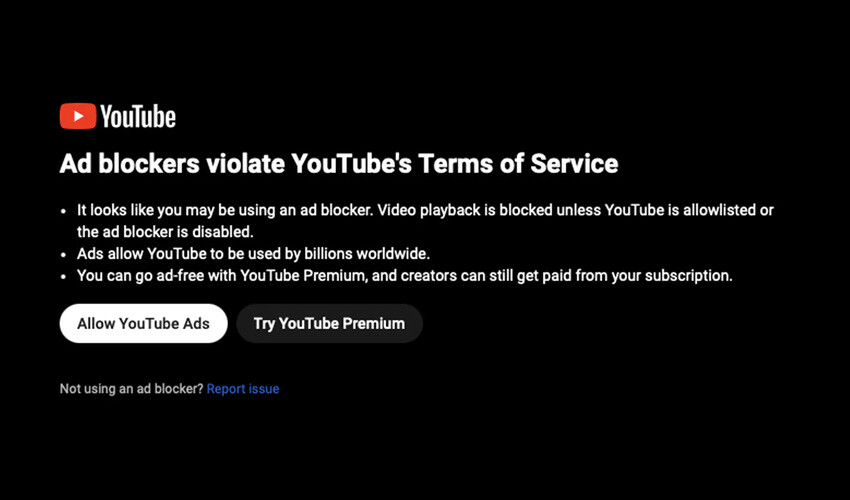The width and height of the screenshot is (850, 500).
Task: Open the Report issue link
Action: 243,389
